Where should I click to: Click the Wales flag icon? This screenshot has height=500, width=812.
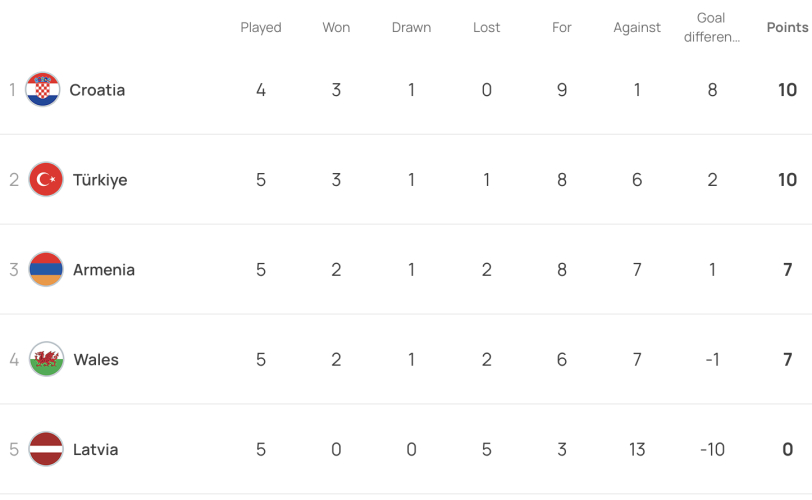(x=46, y=359)
